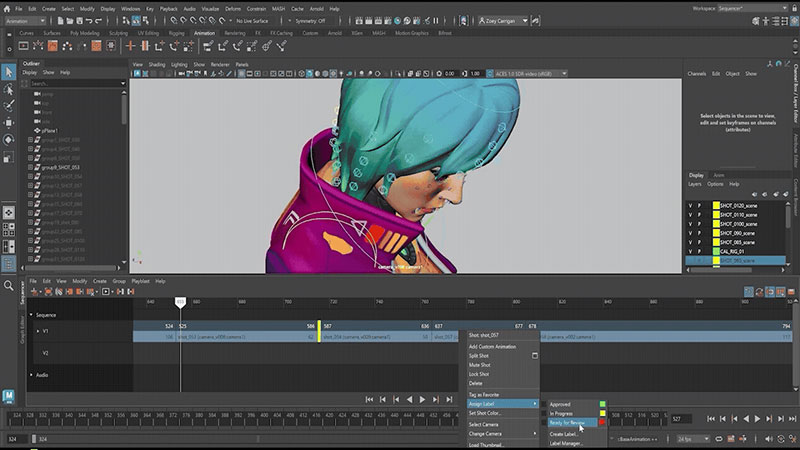The width and height of the screenshot is (800, 450).
Task: Click yellow swatch of SHOT_0120_scene layer
Action: point(716,206)
